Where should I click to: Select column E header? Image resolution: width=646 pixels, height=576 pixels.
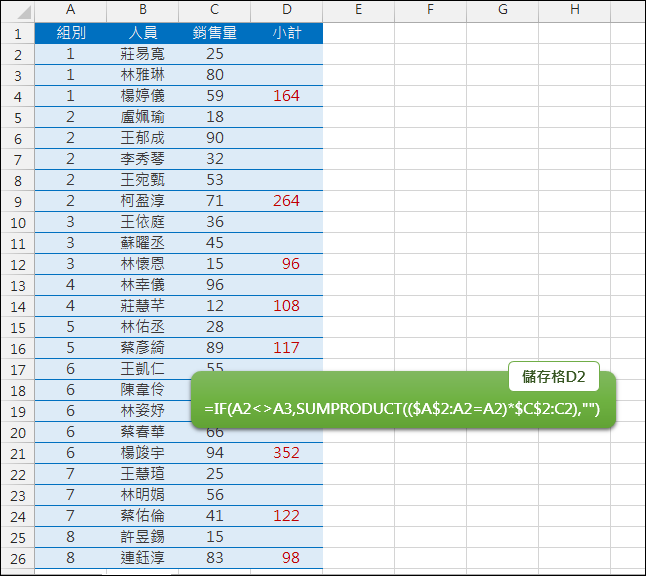[358, 11]
